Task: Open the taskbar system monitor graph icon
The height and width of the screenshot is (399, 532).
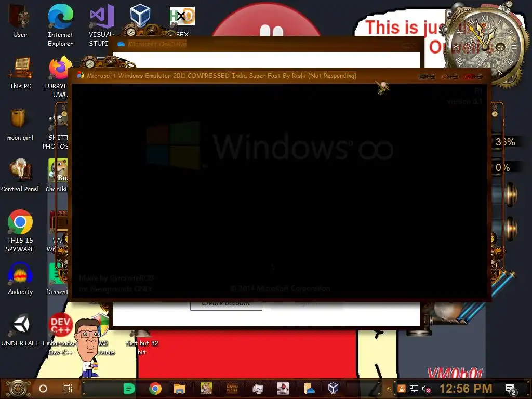Action: point(258,389)
